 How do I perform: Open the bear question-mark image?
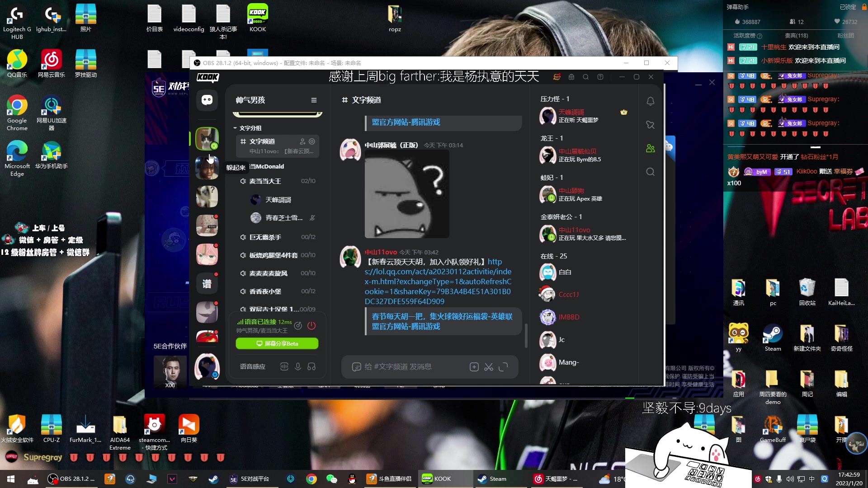click(407, 194)
